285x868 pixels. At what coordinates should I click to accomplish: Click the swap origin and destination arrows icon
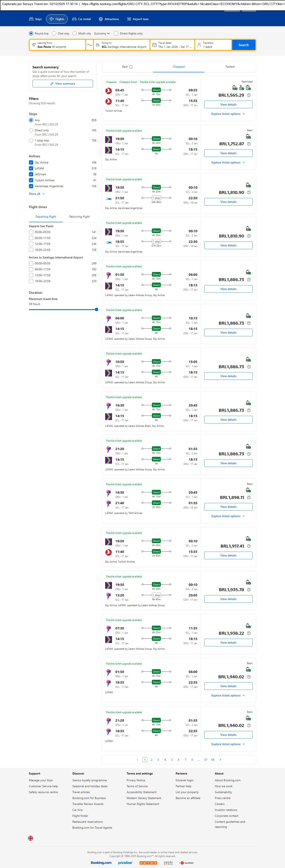[90, 45]
